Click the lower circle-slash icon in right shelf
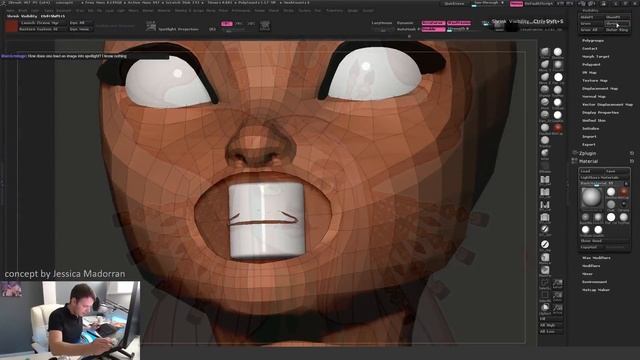This screenshot has height=360, width=640. pos(545,244)
